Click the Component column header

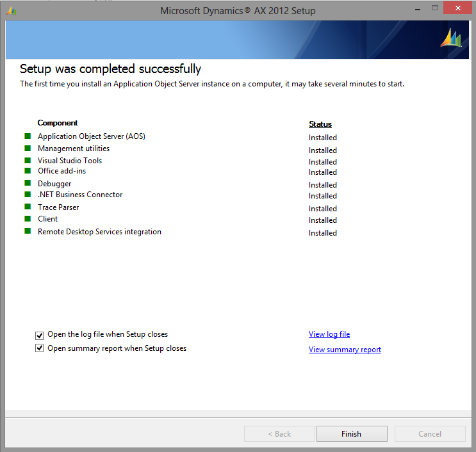[x=58, y=123]
